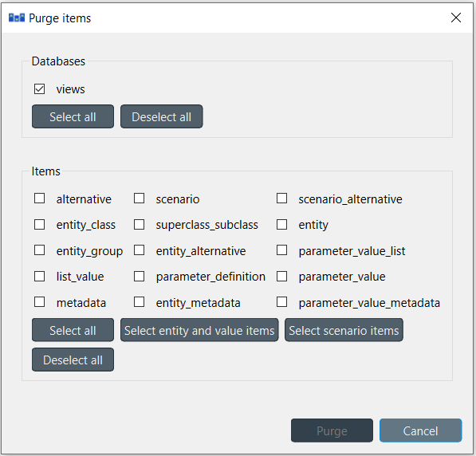Viewport: 476px width, 456px height.
Task: Click Deselect all under Items
Action: [73, 360]
